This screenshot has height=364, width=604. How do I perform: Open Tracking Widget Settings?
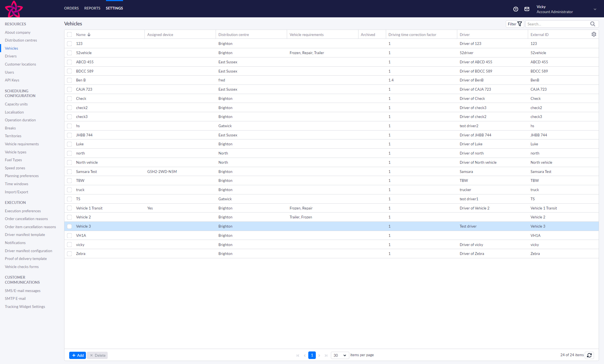coord(25,307)
